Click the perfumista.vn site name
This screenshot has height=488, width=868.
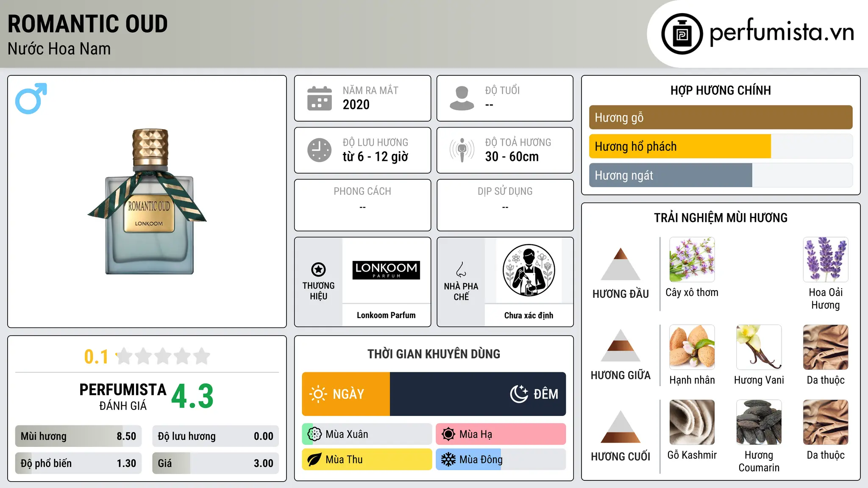click(x=782, y=33)
